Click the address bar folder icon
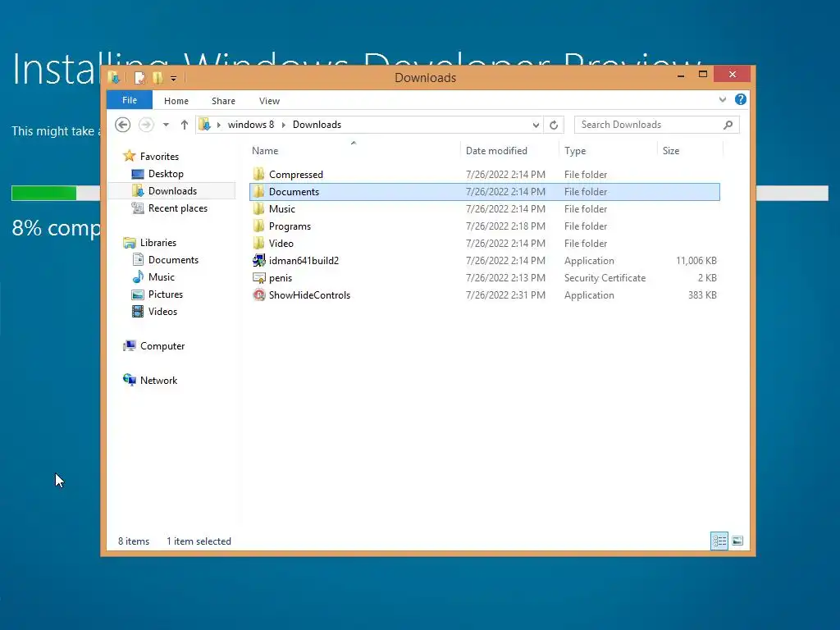840x630 pixels. pyautogui.click(x=204, y=125)
